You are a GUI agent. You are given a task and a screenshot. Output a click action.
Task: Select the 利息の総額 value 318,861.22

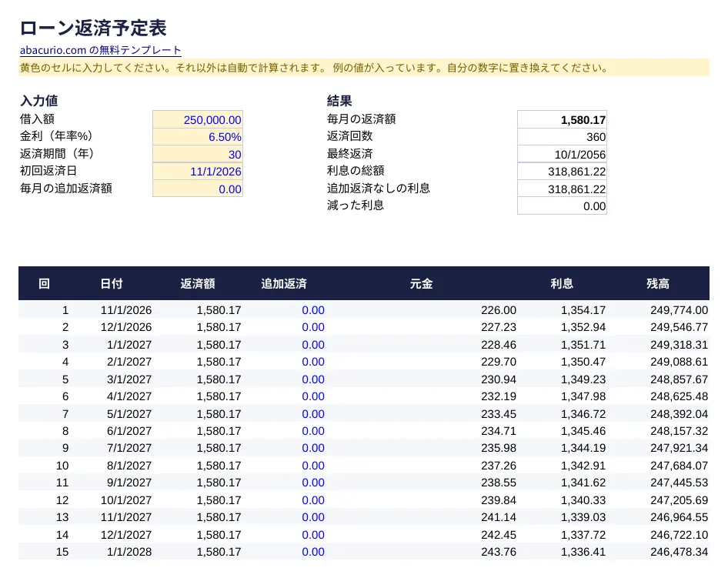(563, 172)
